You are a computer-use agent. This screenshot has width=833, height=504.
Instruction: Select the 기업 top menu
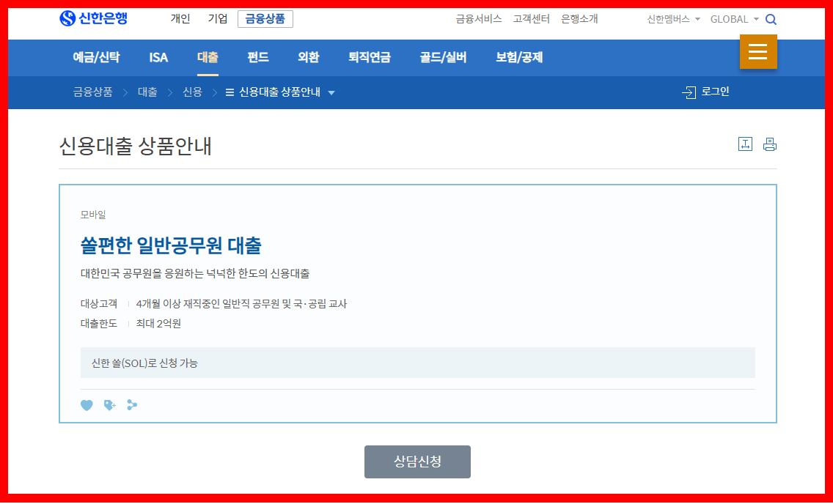coord(218,18)
